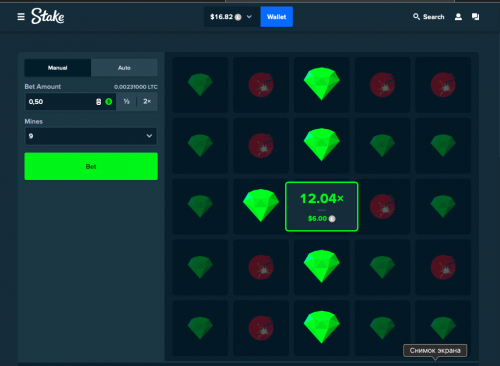Click bright gem tile, first row third column
This screenshot has width=500, height=366.
click(322, 85)
